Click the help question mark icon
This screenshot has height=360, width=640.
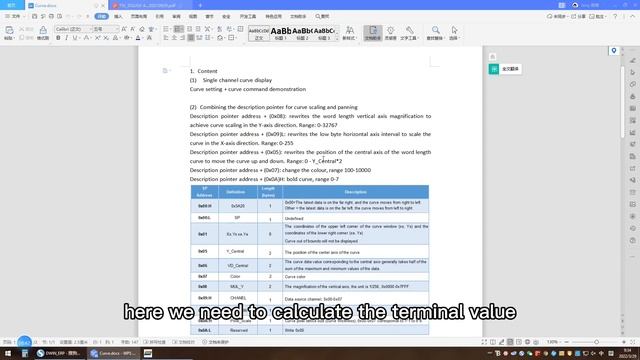tap(615, 16)
